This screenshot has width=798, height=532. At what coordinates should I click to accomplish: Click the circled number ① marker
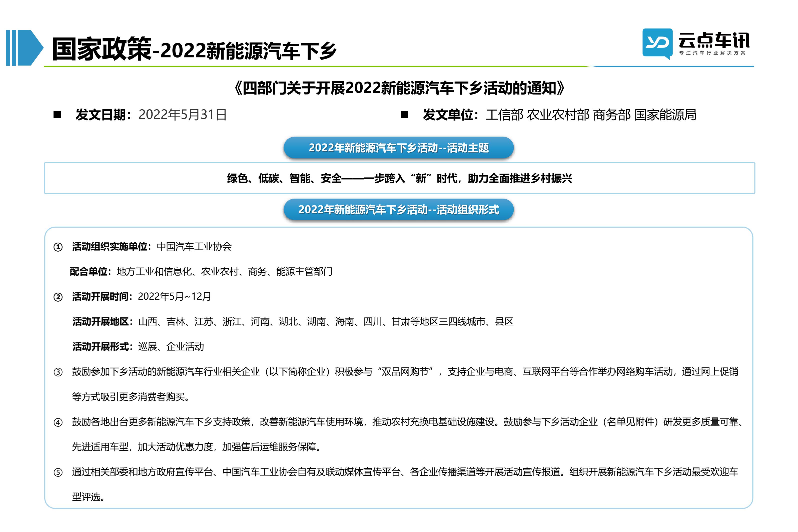[58, 247]
